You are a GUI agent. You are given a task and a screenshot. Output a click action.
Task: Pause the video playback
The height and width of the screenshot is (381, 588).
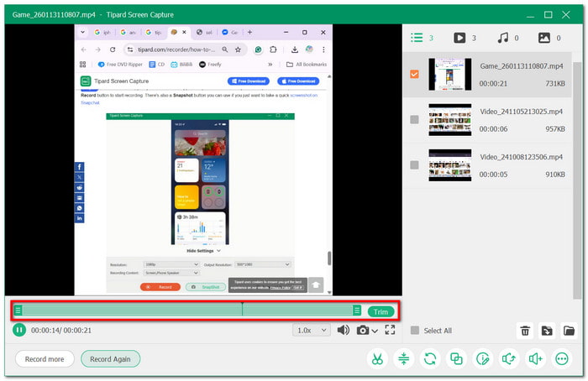[x=18, y=330]
